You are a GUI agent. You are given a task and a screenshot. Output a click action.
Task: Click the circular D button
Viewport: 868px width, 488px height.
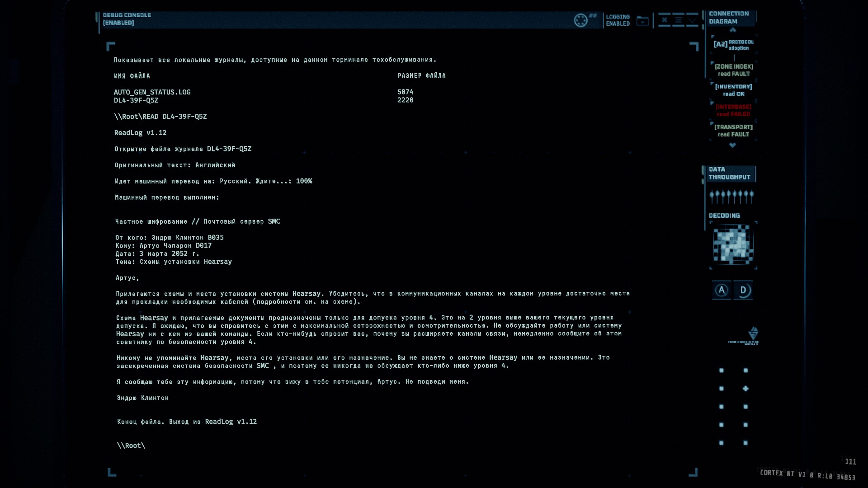click(x=744, y=290)
